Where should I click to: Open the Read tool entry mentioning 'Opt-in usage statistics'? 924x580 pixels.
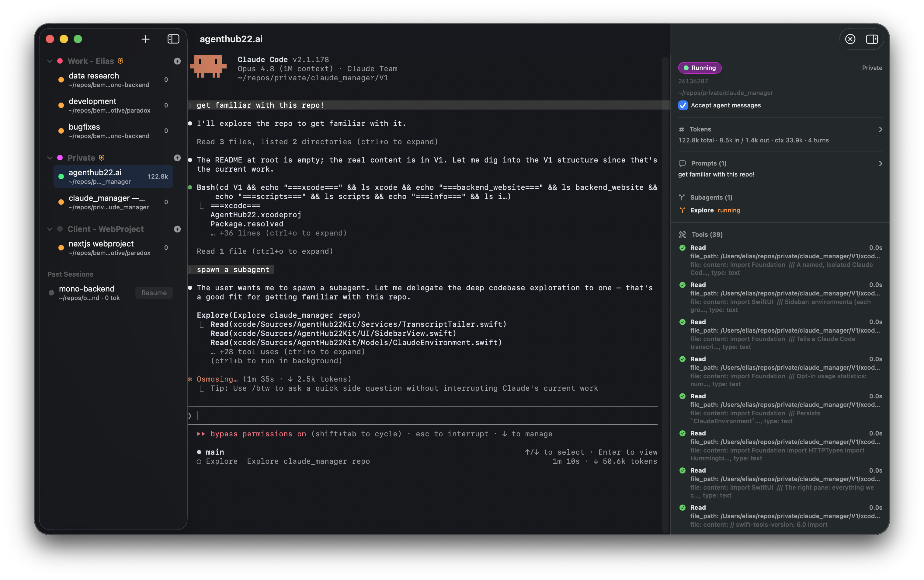click(780, 372)
